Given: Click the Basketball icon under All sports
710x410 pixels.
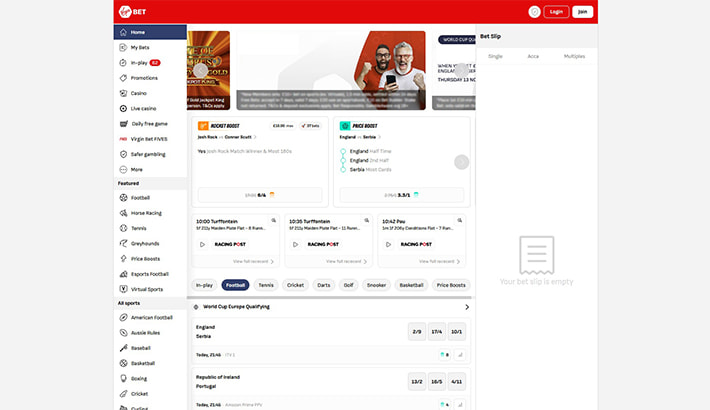Looking at the screenshot, I should coord(123,363).
